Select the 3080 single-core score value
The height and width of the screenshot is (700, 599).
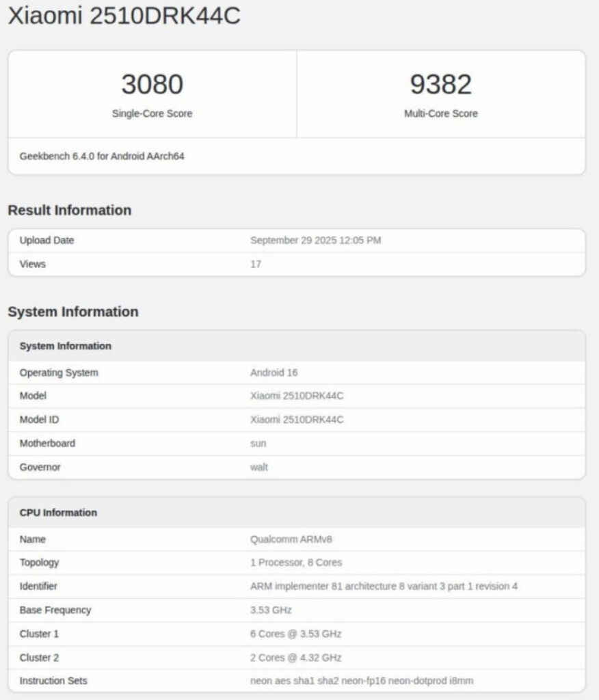click(x=152, y=85)
